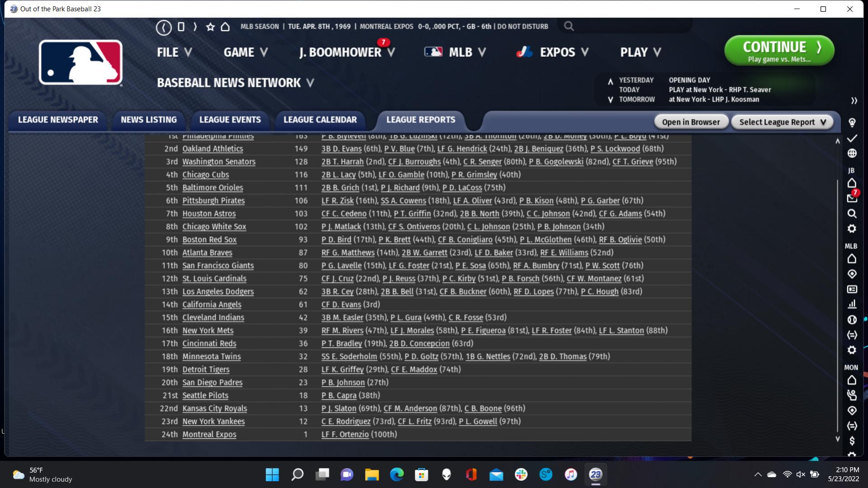Click the bar chart statistics icon in MLB sidebar

click(852, 304)
